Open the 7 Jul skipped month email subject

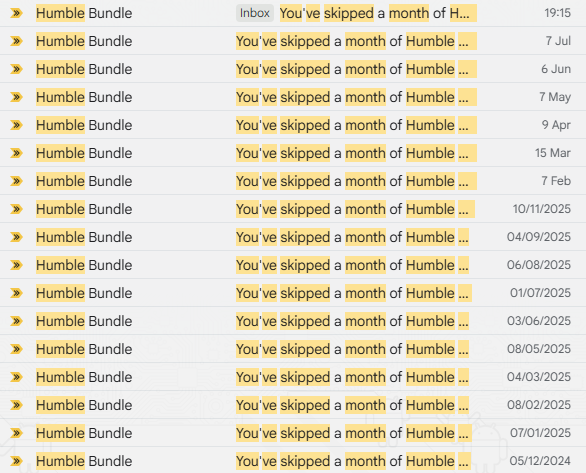356,41
